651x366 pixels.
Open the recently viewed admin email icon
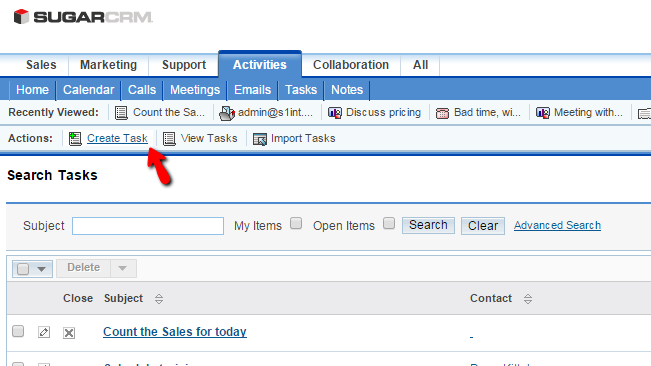[x=227, y=113]
